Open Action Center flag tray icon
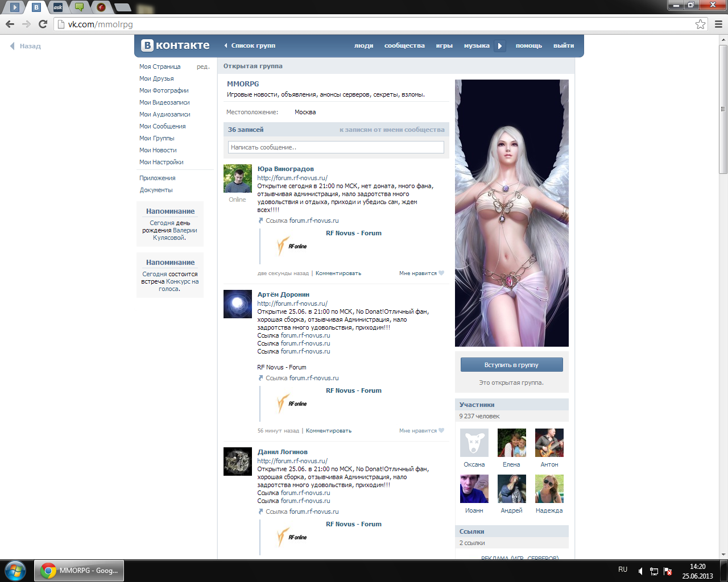Screen dimensions: 728x582 pos(668,571)
